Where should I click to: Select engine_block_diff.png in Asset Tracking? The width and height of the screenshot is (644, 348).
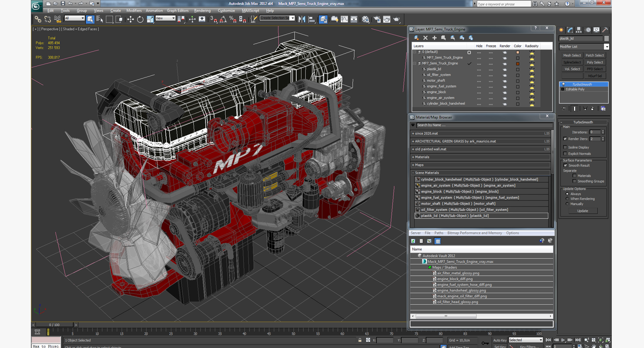coord(455,279)
